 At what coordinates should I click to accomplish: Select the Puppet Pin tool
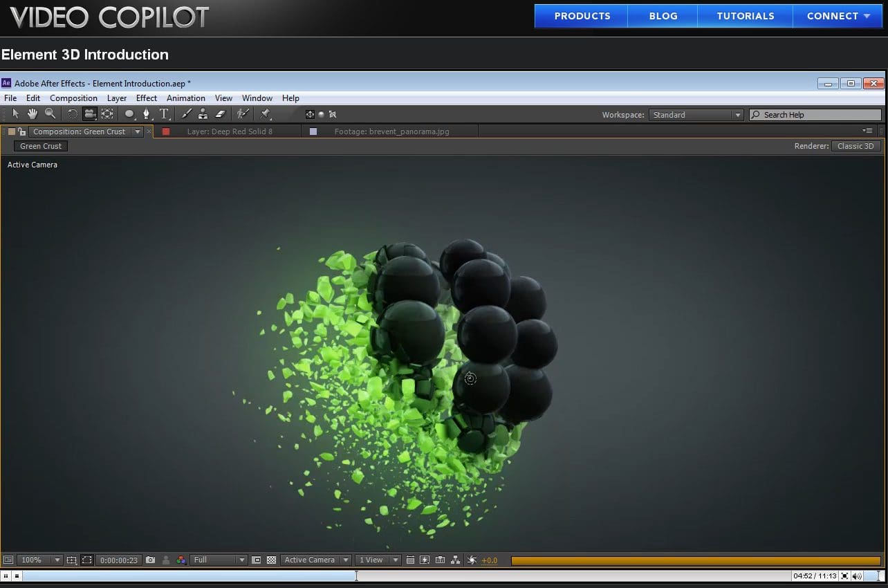click(266, 114)
